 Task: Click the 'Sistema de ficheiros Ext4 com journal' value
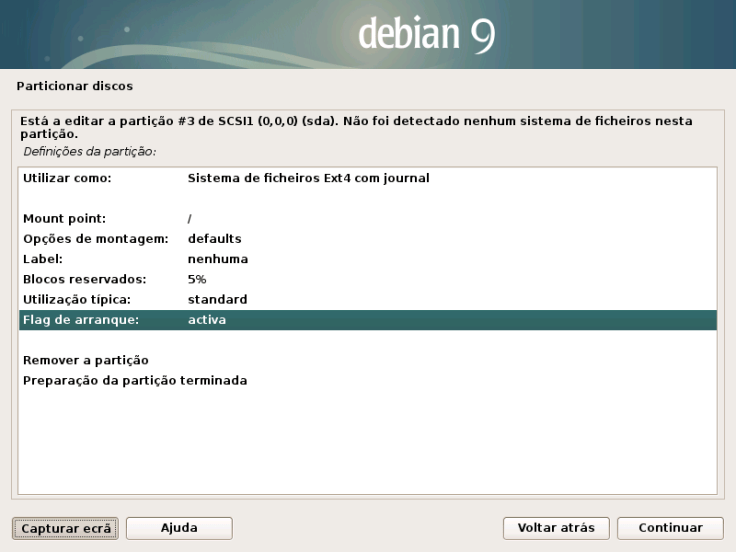(x=308, y=179)
